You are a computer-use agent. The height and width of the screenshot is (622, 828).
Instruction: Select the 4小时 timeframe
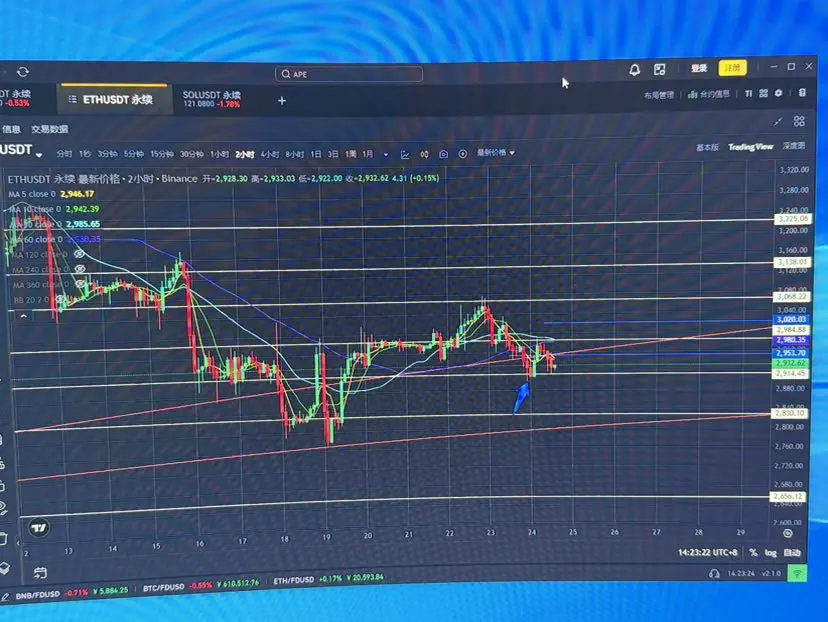click(x=270, y=154)
